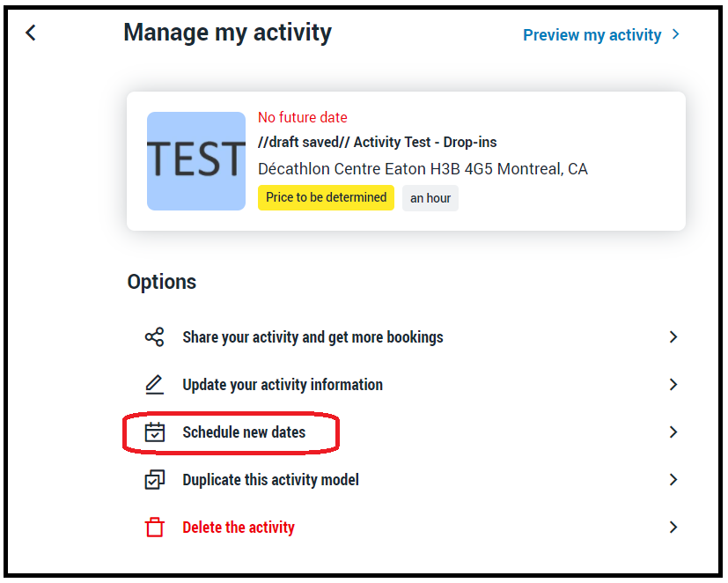Expand the Duplicate this activity model chevron
728x583 pixels.
673,480
